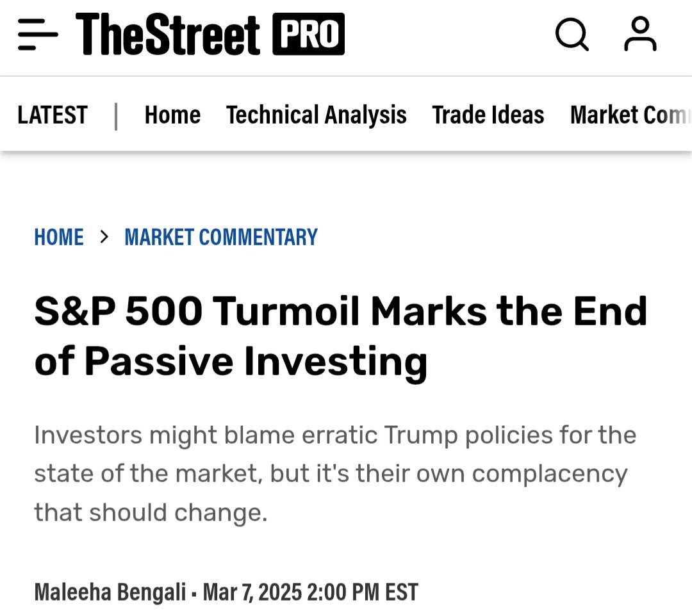Screen dimensions: 692x616
Task: Switch to the Trade Ideas tab
Action: click(x=488, y=115)
